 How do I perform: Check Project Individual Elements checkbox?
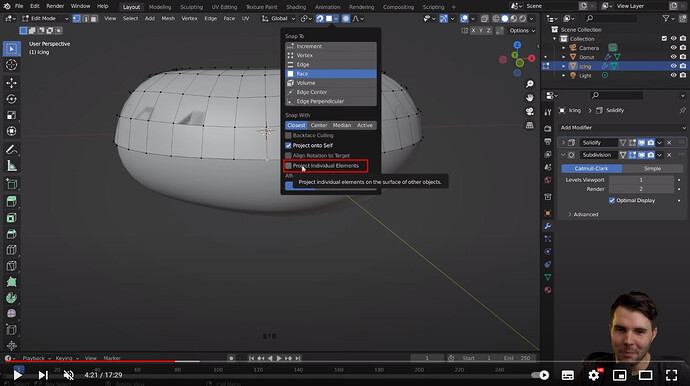288,166
